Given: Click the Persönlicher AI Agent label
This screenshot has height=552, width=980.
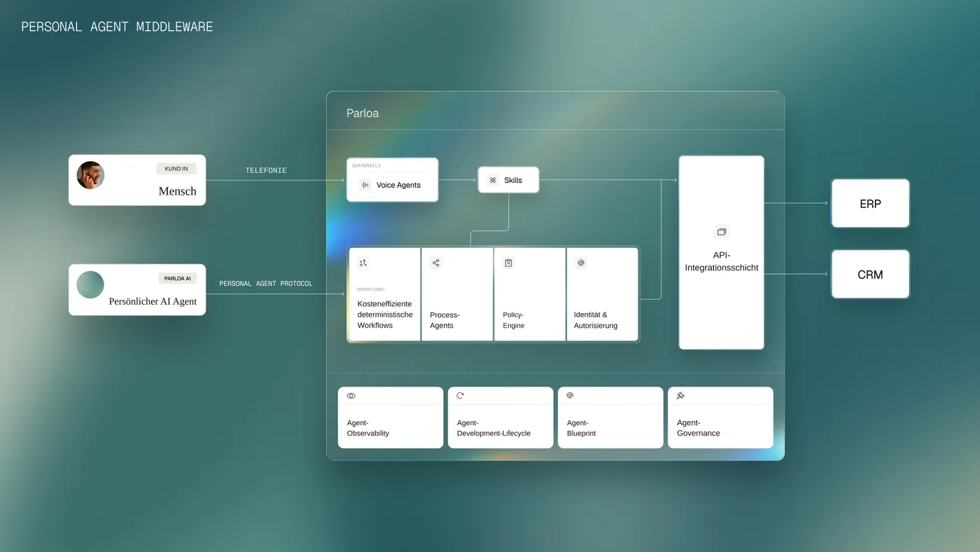Looking at the screenshot, I should coord(153,301).
